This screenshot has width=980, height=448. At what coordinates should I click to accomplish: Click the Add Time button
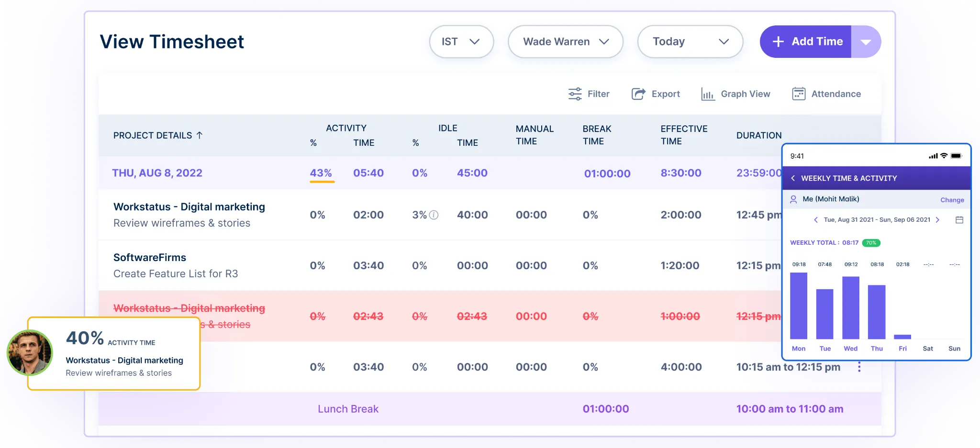pos(806,42)
